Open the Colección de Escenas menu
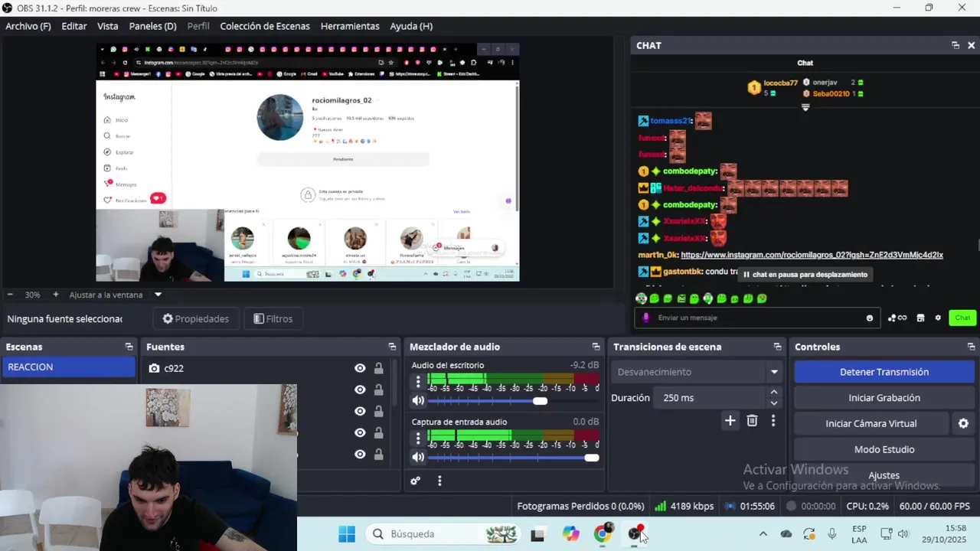Screen dimensions: 980x551 [x=265, y=26]
